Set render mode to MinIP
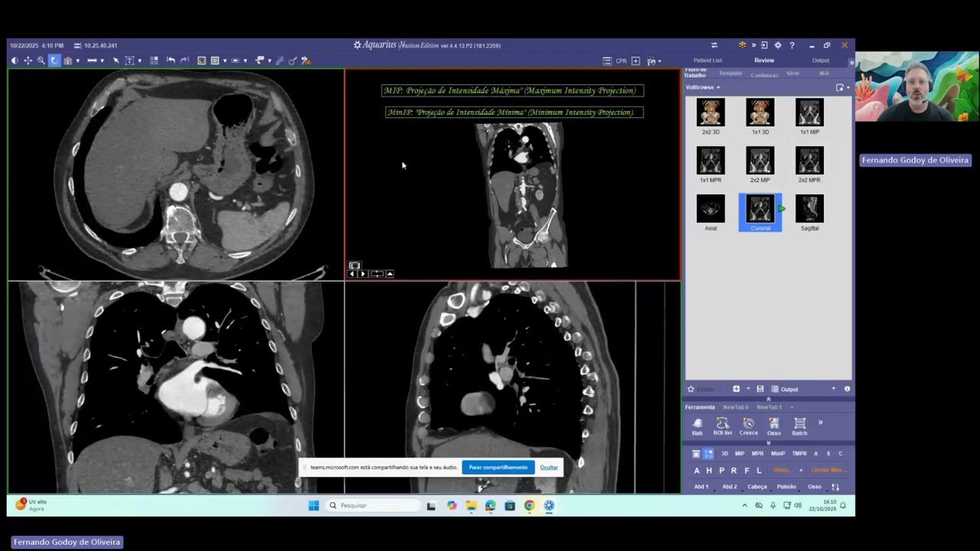Viewport: 980px width, 551px height. (x=778, y=453)
